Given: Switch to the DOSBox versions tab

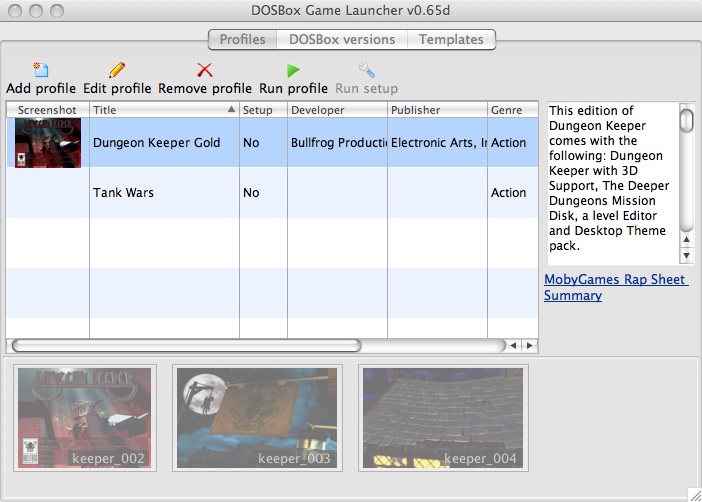Looking at the screenshot, I should pos(342,40).
